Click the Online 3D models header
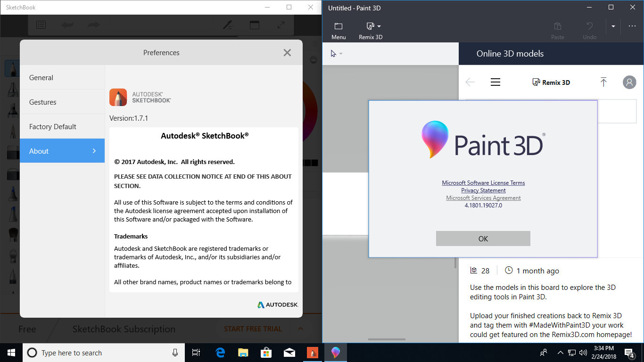The width and height of the screenshot is (644, 362). 510,54
